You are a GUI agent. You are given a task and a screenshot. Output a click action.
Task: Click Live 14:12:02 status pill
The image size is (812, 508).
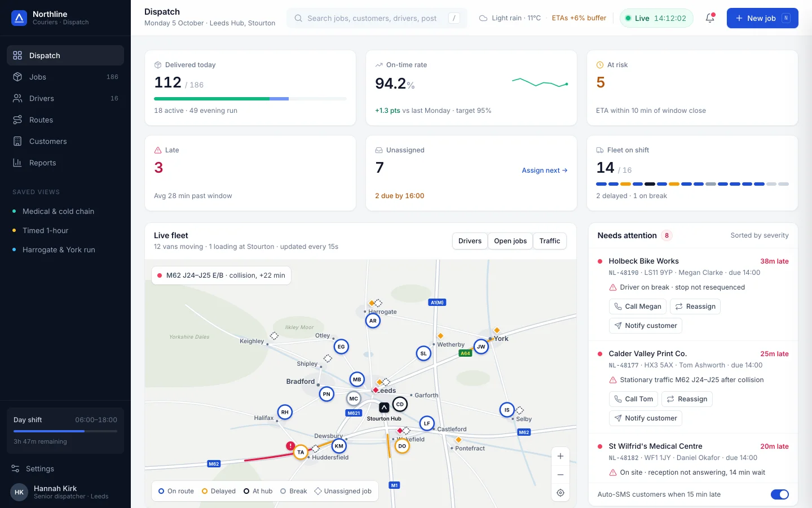pyautogui.click(x=656, y=18)
